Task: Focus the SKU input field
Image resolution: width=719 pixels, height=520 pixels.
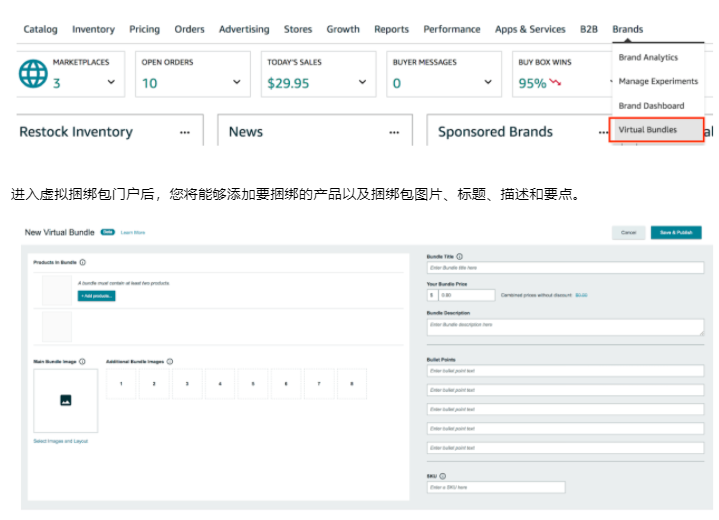Action: 496,487
